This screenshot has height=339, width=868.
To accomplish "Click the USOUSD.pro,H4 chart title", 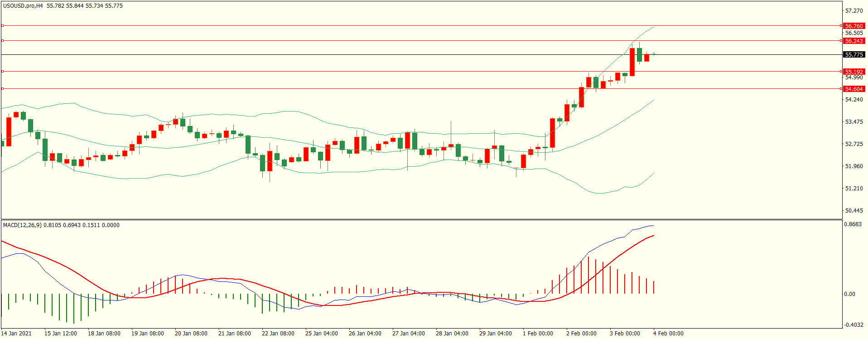I will pos(23,6).
